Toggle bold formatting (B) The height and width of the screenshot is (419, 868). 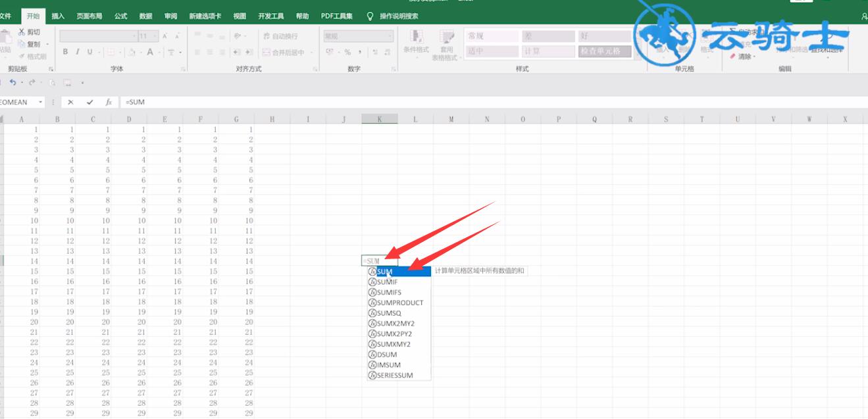tap(65, 52)
